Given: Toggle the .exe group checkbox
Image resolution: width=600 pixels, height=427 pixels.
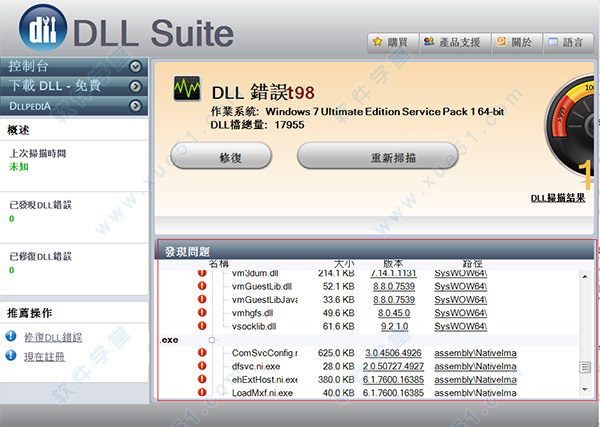Looking at the screenshot, I should (x=211, y=340).
